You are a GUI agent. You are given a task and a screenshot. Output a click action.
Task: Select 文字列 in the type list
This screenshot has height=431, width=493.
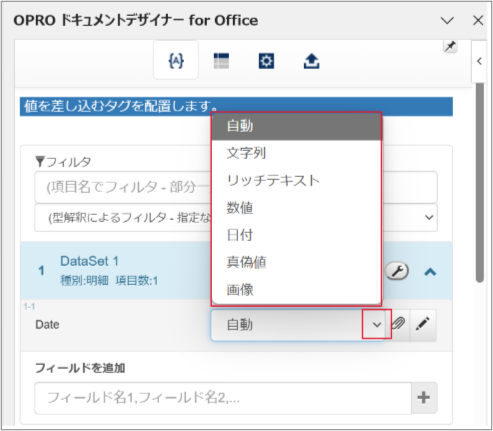tap(296, 153)
